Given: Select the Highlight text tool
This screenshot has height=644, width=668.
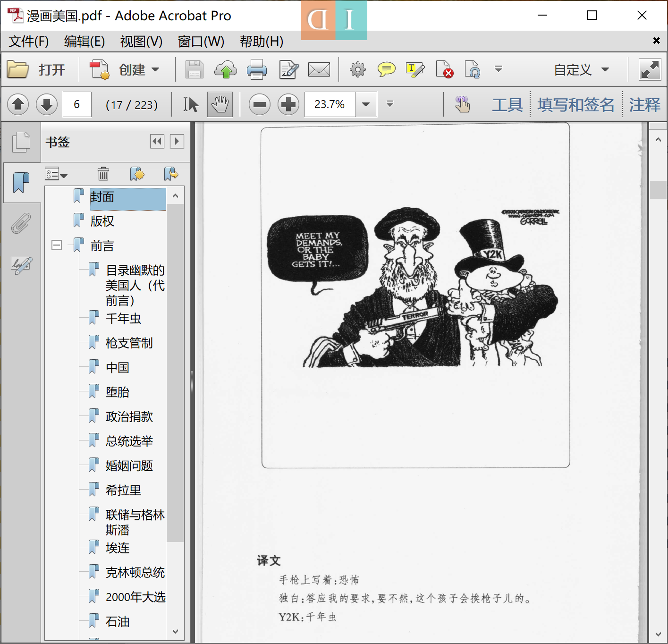Looking at the screenshot, I should 415,70.
